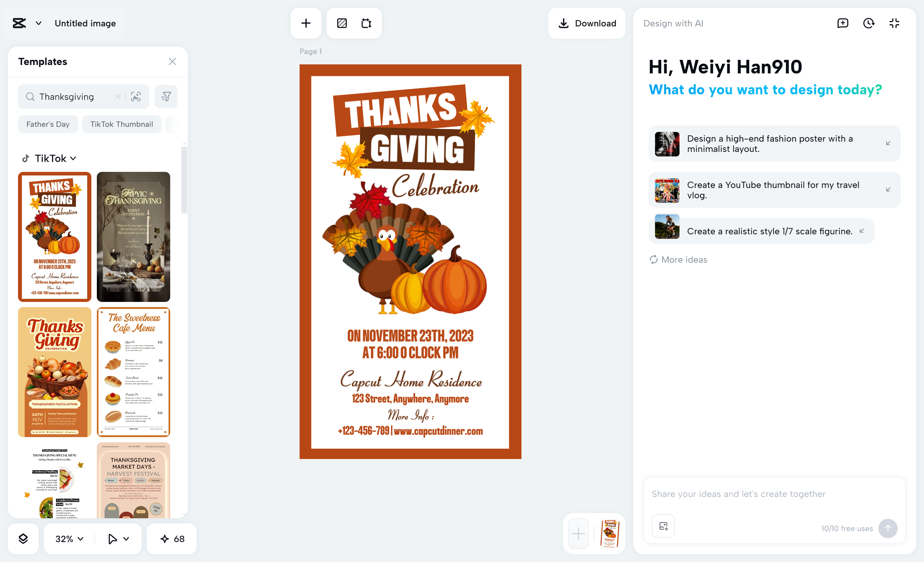Open the canvas resize tool
The width and height of the screenshot is (924, 562).
(x=366, y=23)
